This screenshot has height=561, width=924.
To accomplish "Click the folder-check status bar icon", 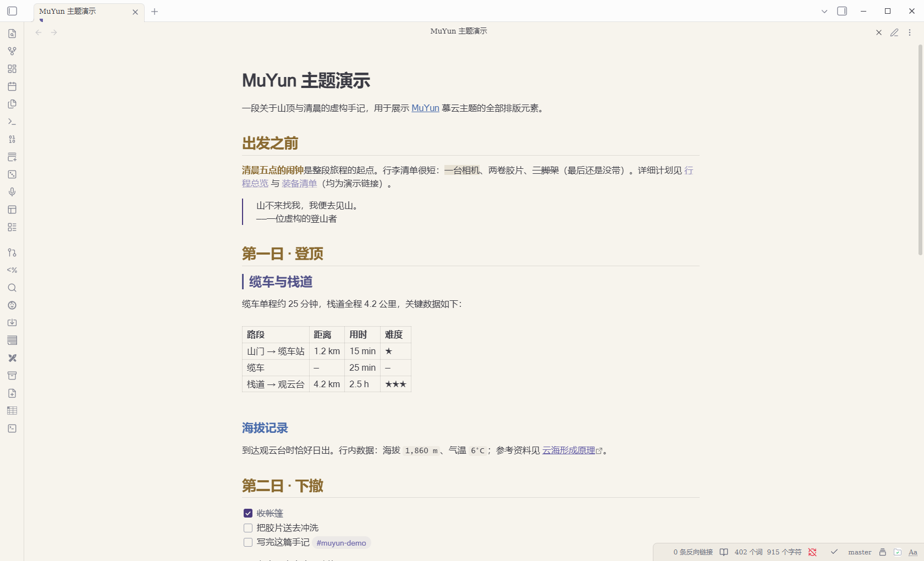I will coord(898,552).
